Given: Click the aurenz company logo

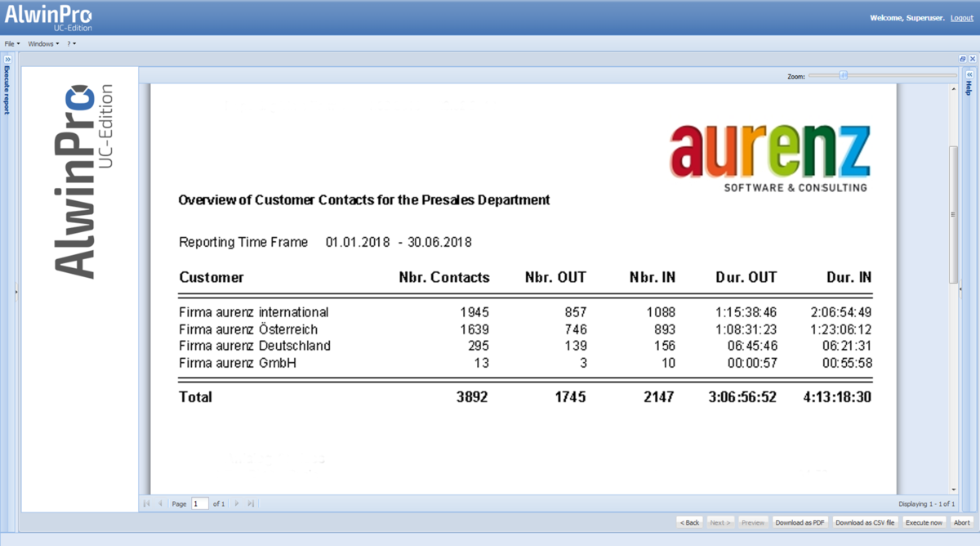Looking at the screenshot, I should tap(770, 158).
